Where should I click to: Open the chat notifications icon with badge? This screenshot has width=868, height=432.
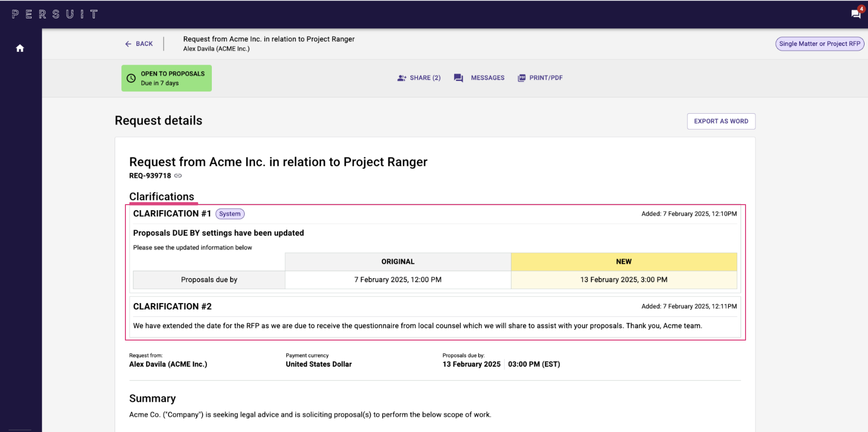[x=856, y=14]
